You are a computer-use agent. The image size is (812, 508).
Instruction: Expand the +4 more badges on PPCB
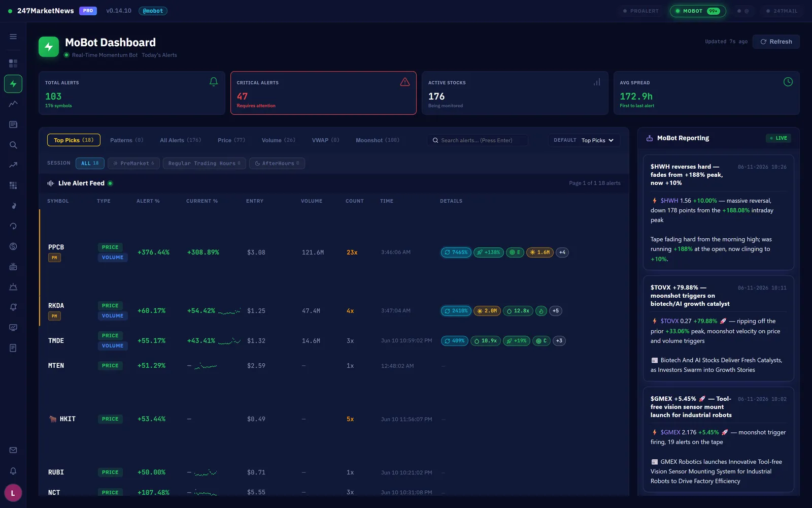[562, 252]
